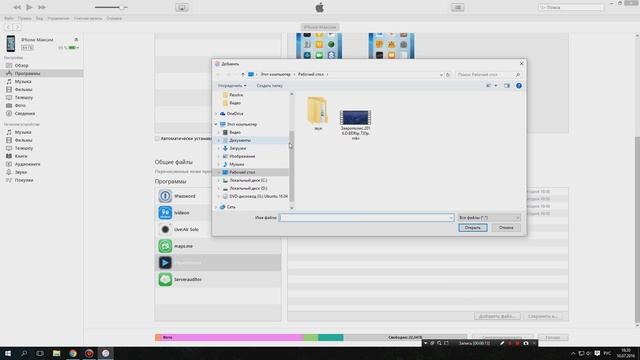Click Сохранить в button in iTunes
Viewport: 640px width, 360px height.
(x=542, y=316)
